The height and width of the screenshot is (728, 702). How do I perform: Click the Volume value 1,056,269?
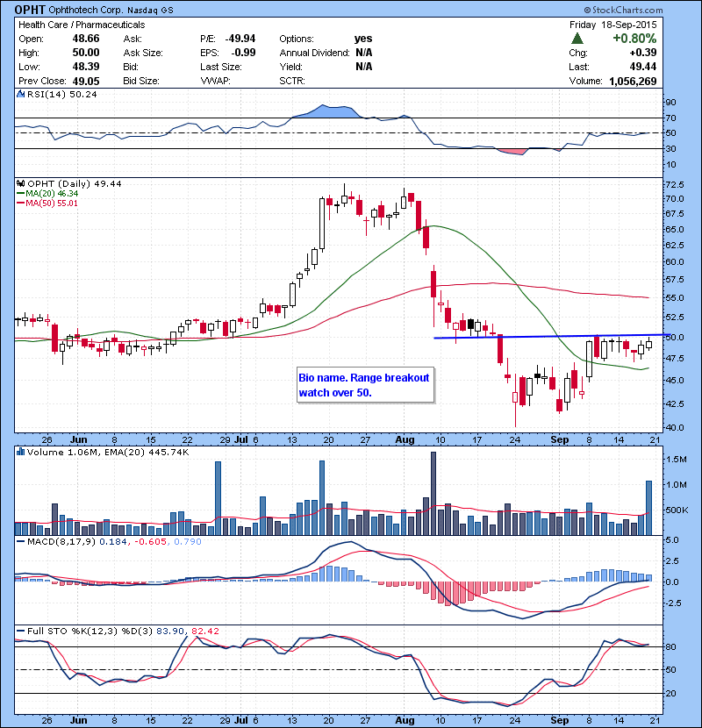[x=633, y=82]
